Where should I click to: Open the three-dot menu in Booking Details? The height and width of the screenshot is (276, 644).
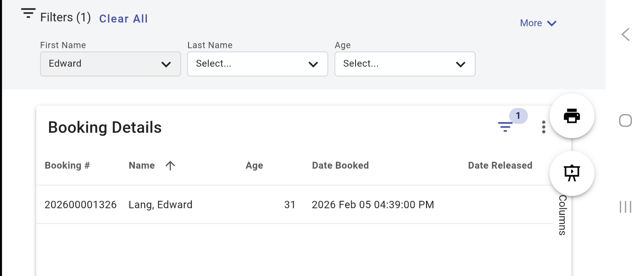pyautogui.click(x=544, y=127)
